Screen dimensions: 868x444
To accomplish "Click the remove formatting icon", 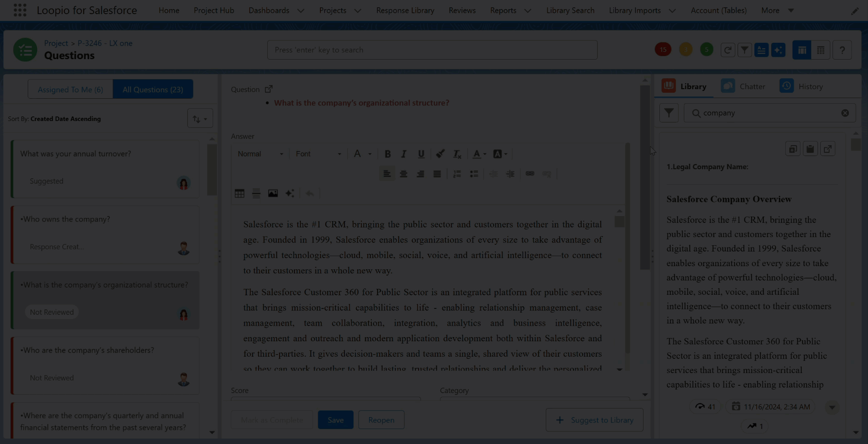I will click(x=457, y=154).
